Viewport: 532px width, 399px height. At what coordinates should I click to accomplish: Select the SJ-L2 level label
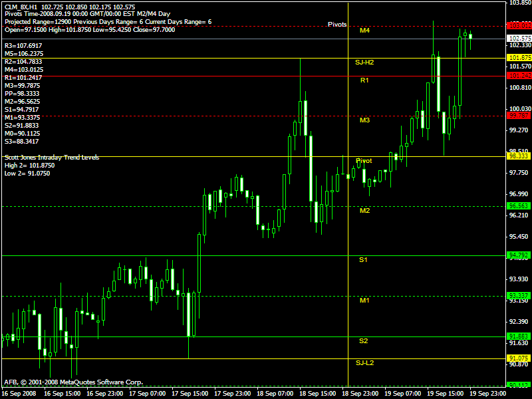pos(364,362)
